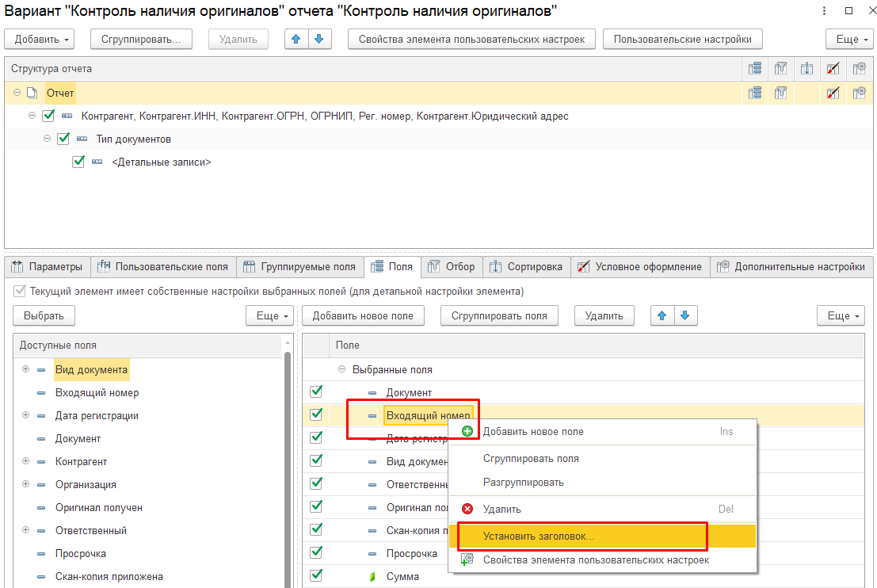
Task: Toggle checkbox for Документ field
Action: pyautogui.click(x=316, y=391)
